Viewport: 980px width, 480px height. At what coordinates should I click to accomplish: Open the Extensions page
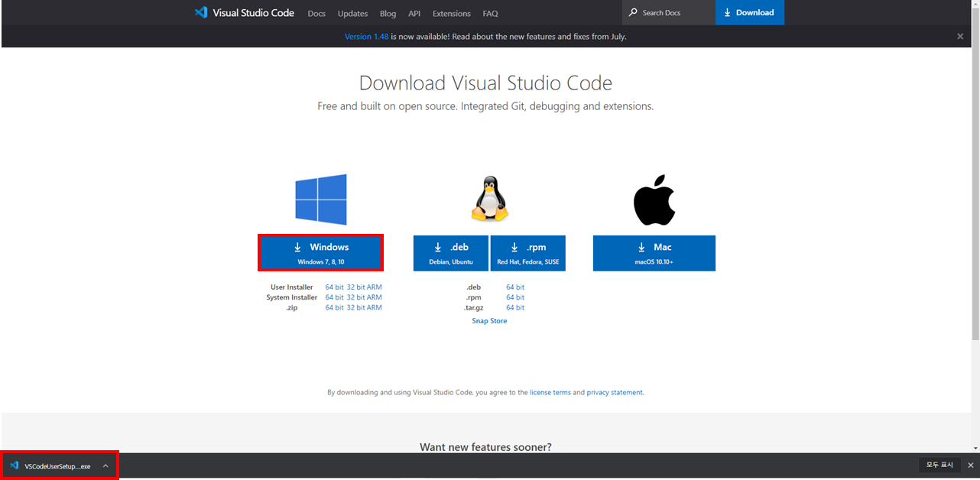point(452,13)
